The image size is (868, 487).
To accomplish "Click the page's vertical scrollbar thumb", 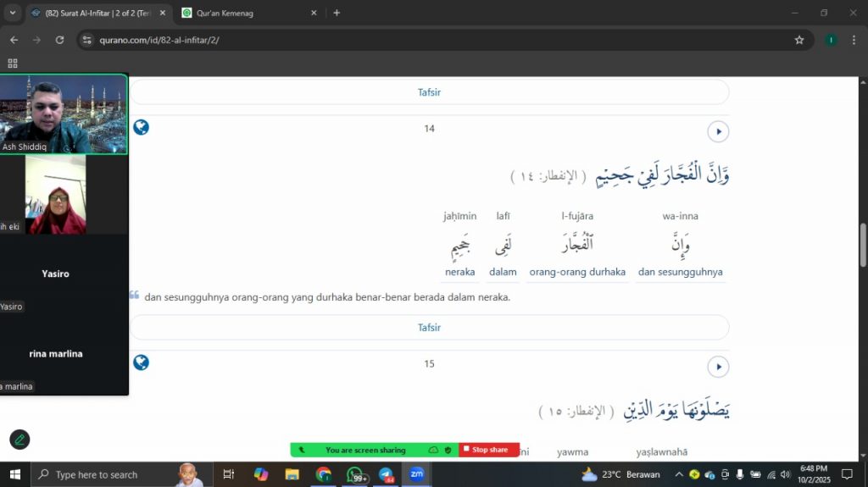I will point(863,246).
